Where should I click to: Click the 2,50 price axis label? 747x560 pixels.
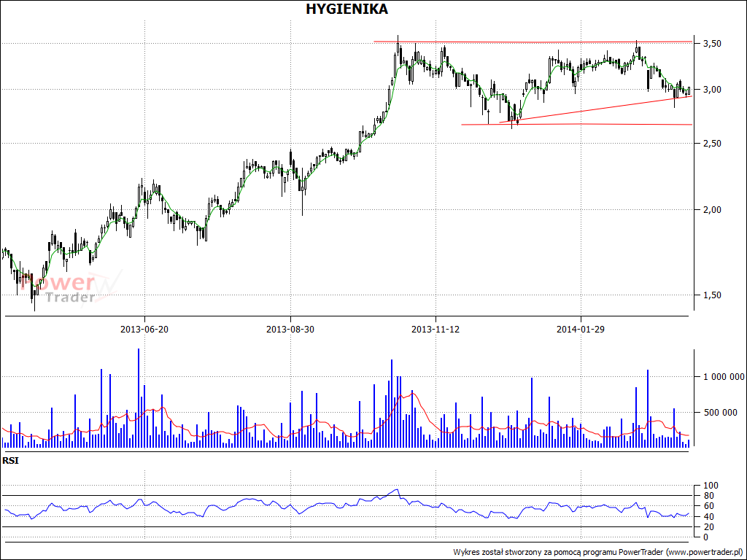coord(712,144)
